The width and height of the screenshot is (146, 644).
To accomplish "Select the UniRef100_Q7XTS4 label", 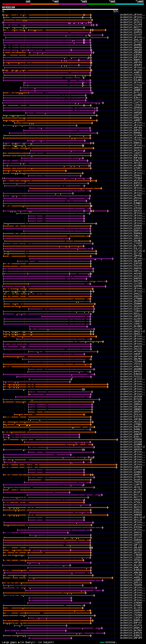I will (x=131, y=100).
